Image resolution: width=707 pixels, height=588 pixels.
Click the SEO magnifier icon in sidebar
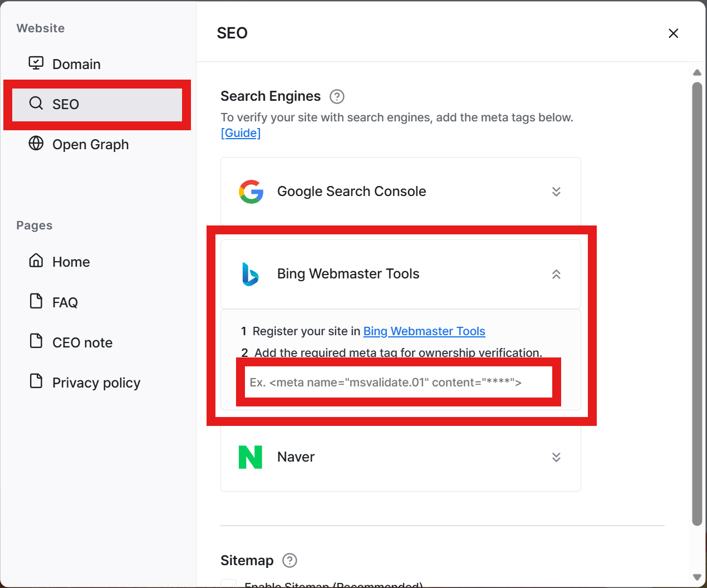[x=36, y=103]
